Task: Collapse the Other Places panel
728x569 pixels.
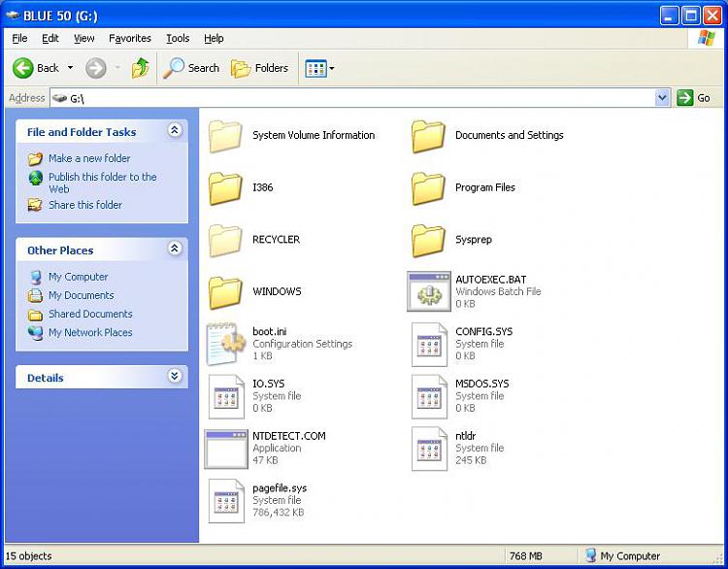Action: 175,249
